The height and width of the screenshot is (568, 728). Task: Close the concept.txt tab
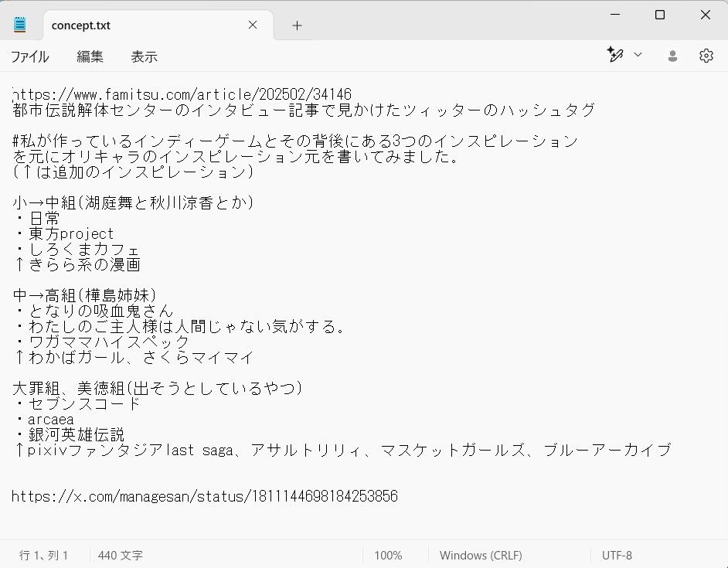pyautogui.click(x=253, y=25)
